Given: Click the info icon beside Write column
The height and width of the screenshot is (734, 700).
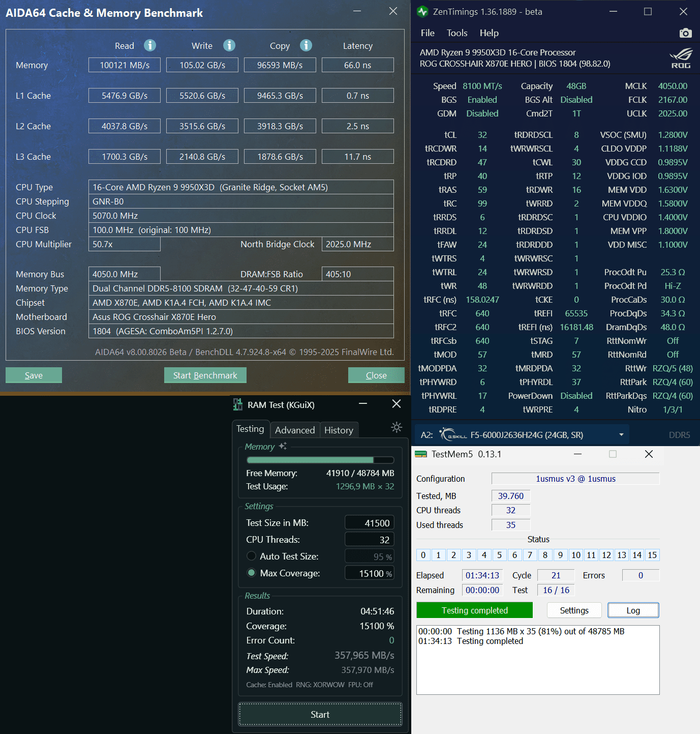Looking at the screenshot, I should click(x=229, y=45).
